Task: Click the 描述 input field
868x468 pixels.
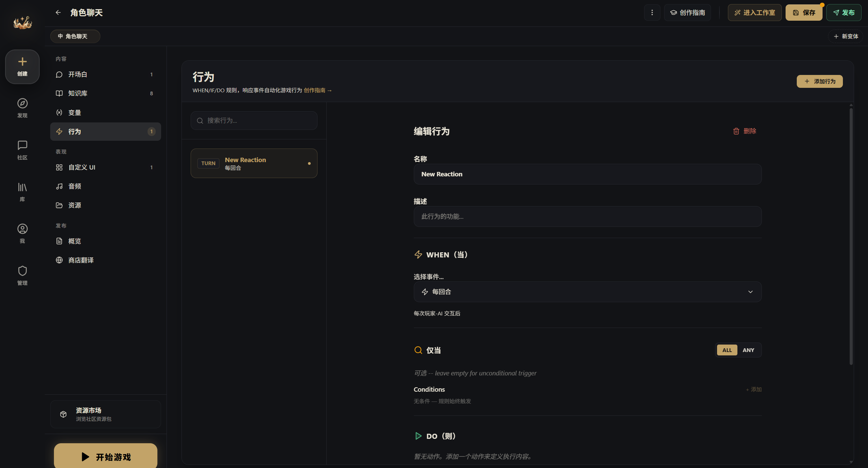Action: pos(587,216)
